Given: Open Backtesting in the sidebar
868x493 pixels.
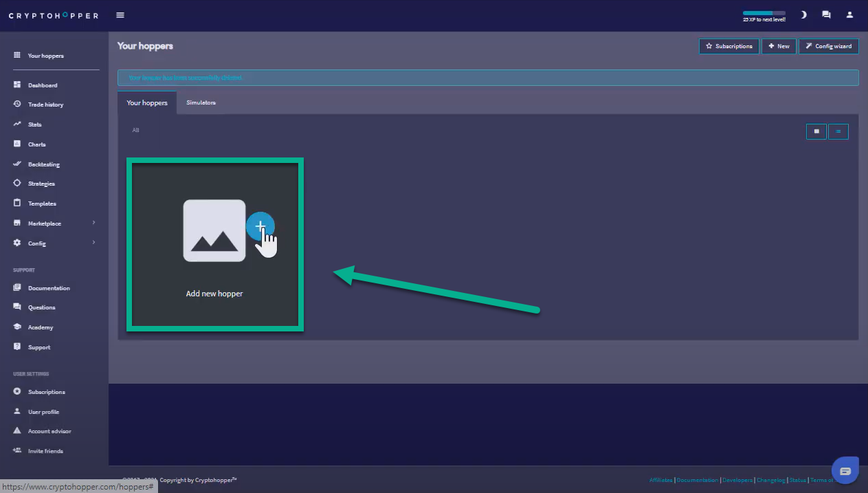Looking at the screenshot, I should pos(44,164).
